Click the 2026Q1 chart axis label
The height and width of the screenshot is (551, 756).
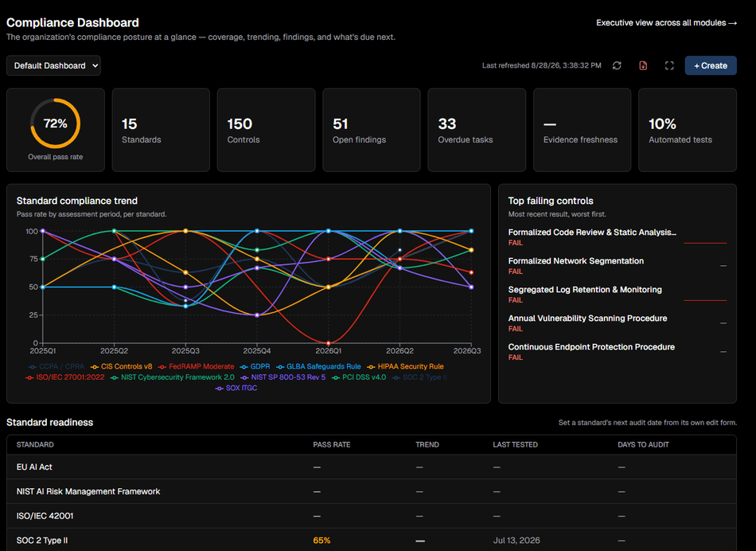pyautogui.click(x=329, y=351)
